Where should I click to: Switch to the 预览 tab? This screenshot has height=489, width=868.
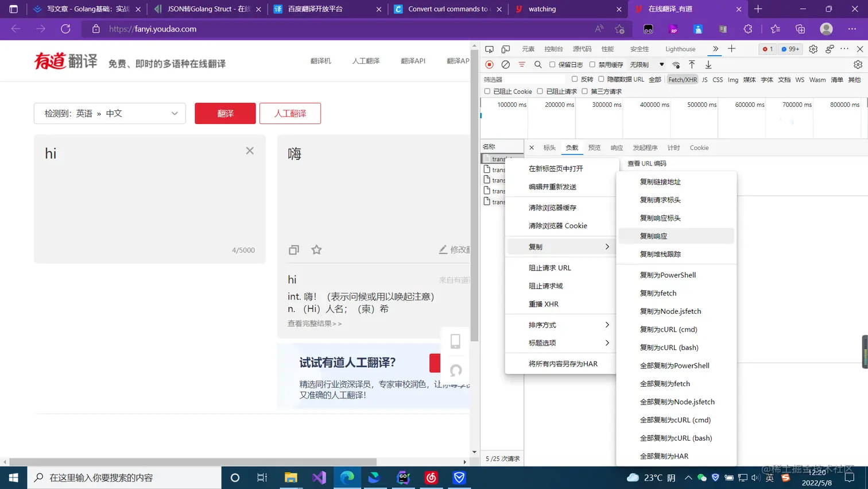(x=594, y=148)
